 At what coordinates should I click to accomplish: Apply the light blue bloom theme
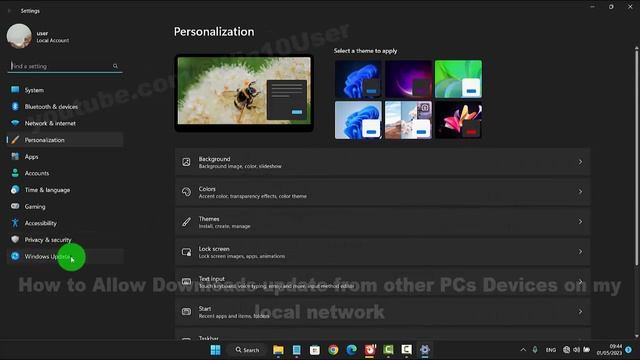[x=358, y=120]
